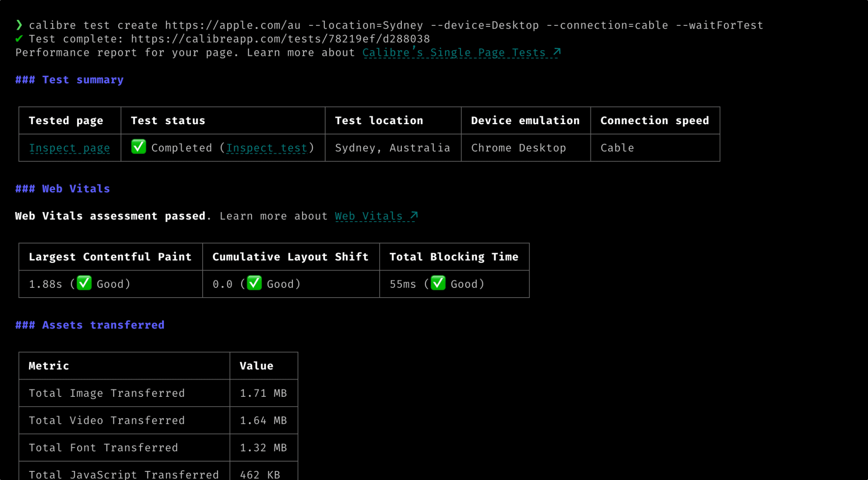Select the Test summary heading
The image size is (868, 480).
click(x=82, y=80)
